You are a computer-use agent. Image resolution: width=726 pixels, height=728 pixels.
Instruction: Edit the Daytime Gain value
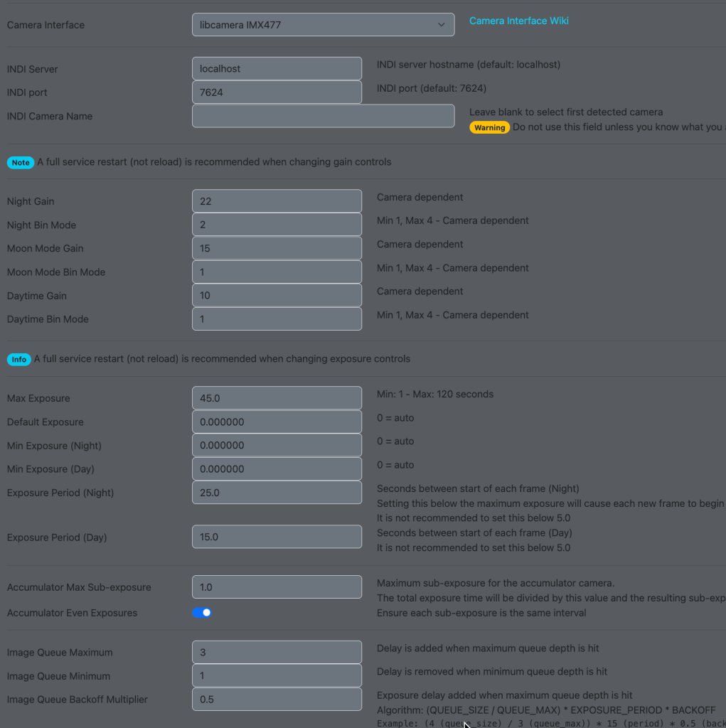point(277,295)
